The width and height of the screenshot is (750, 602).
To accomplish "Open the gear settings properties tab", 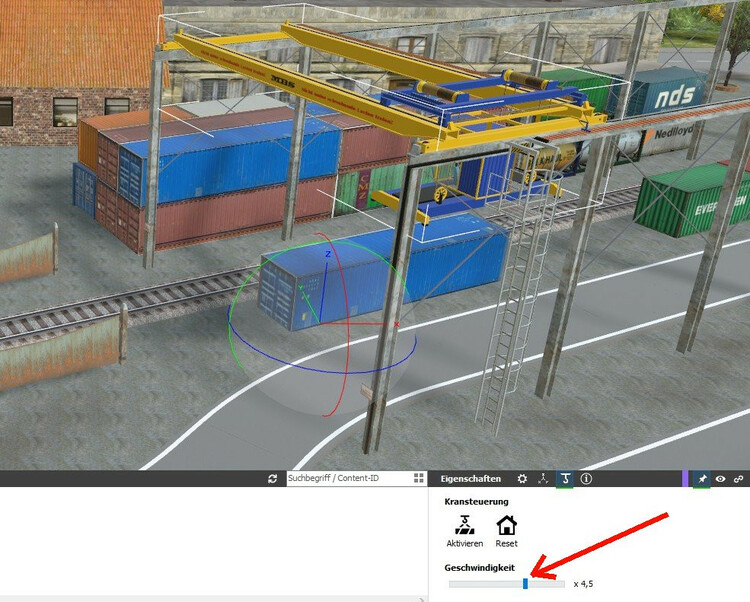I will coord(522,479).
